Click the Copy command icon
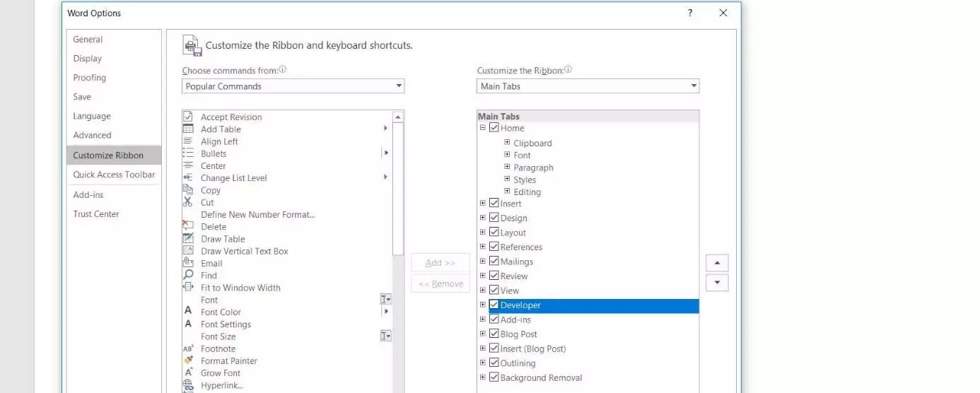 coord(188,189)
